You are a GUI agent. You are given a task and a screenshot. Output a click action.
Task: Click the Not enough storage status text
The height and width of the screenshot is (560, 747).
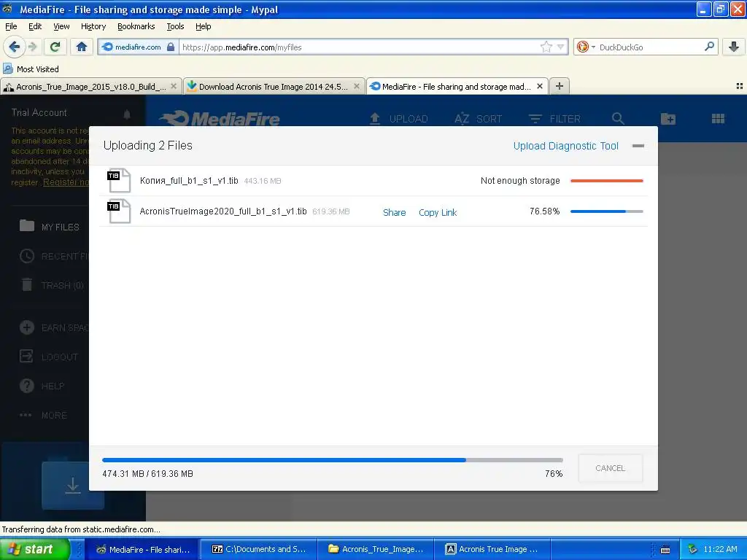coord(519,181)
